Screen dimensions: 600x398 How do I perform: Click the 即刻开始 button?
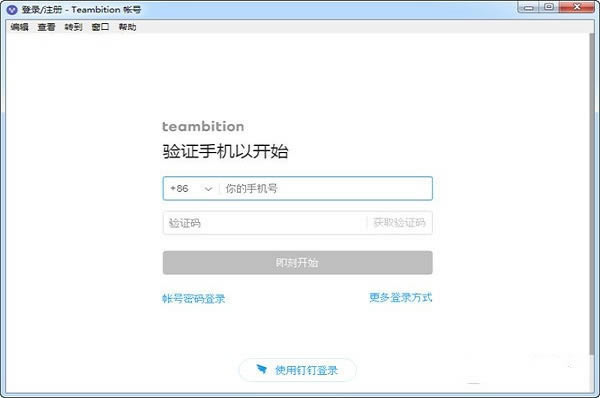[298, 263]
